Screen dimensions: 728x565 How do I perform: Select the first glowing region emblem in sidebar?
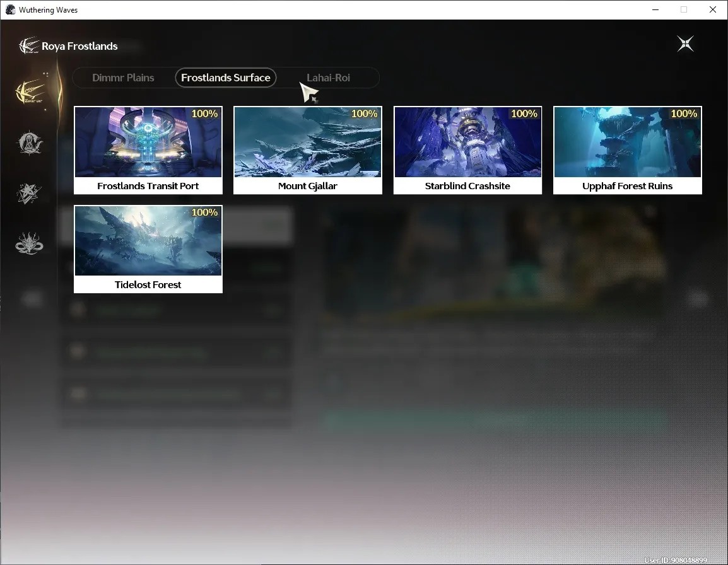click(x=30, y=91)
